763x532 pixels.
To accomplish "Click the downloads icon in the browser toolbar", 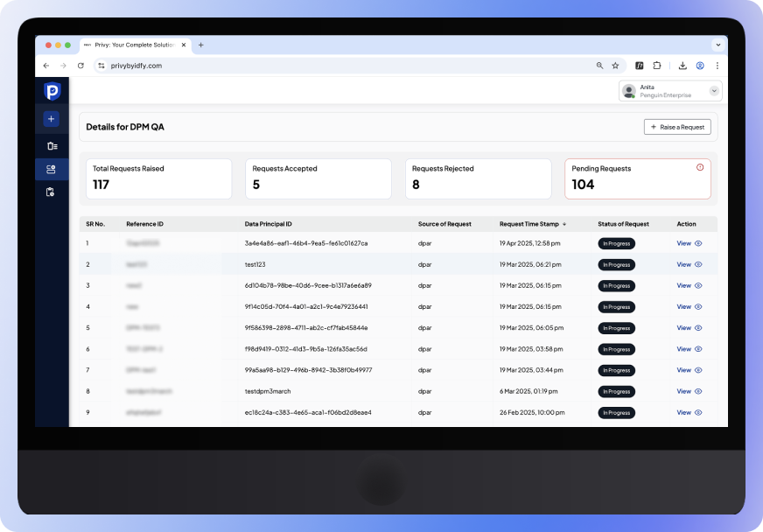I will (x=682, y=66).
